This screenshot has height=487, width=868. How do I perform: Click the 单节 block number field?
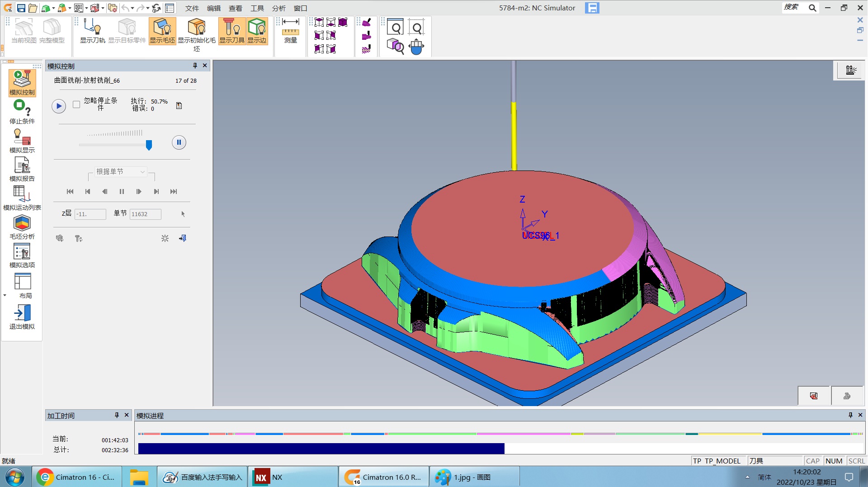click(x=145, y=214)
